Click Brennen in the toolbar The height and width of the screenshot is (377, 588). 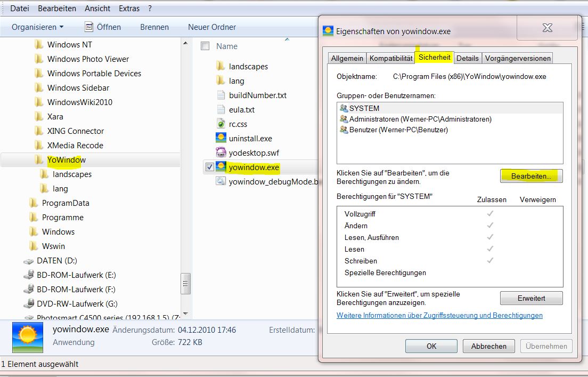pos(154,27)
